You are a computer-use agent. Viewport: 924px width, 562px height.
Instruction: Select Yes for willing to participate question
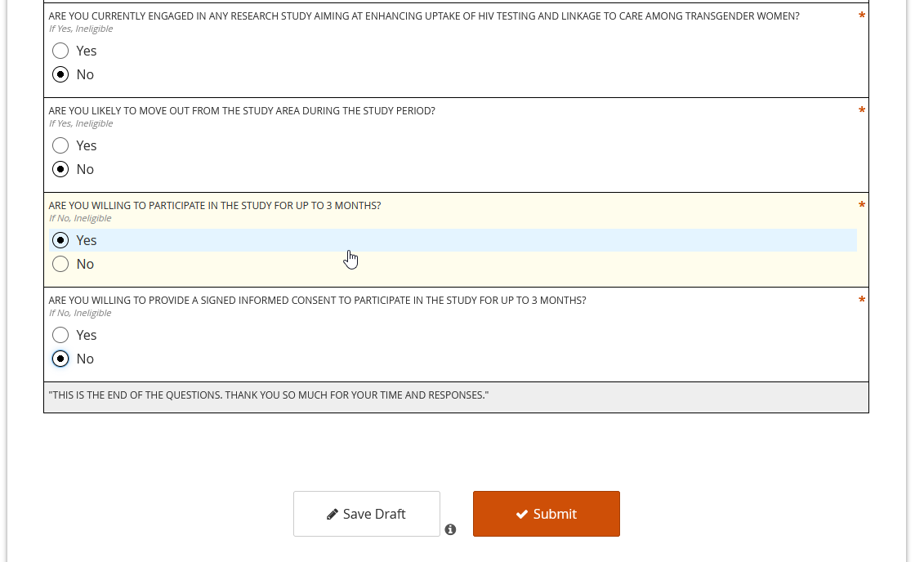(x=60, y=240)
